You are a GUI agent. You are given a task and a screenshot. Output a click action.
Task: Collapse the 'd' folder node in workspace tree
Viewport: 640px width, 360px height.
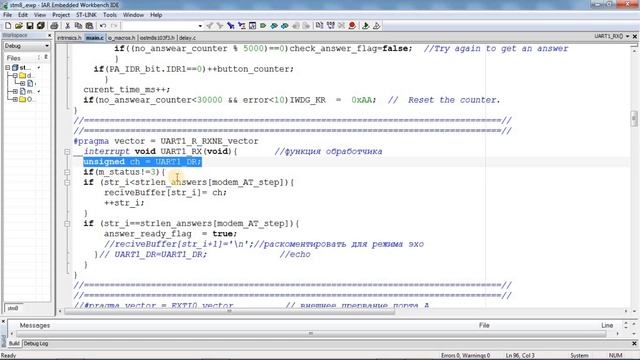coord(15,76)
